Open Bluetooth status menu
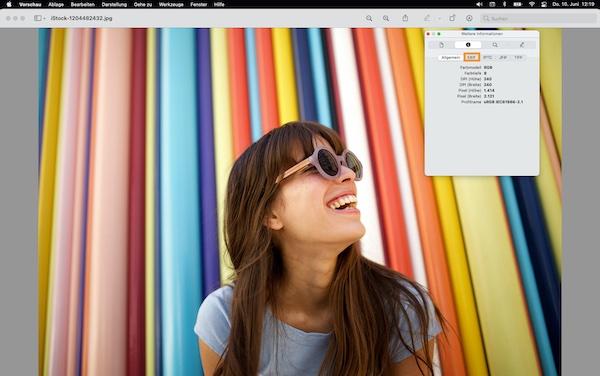The image size is (600, 376). point(504,5)
